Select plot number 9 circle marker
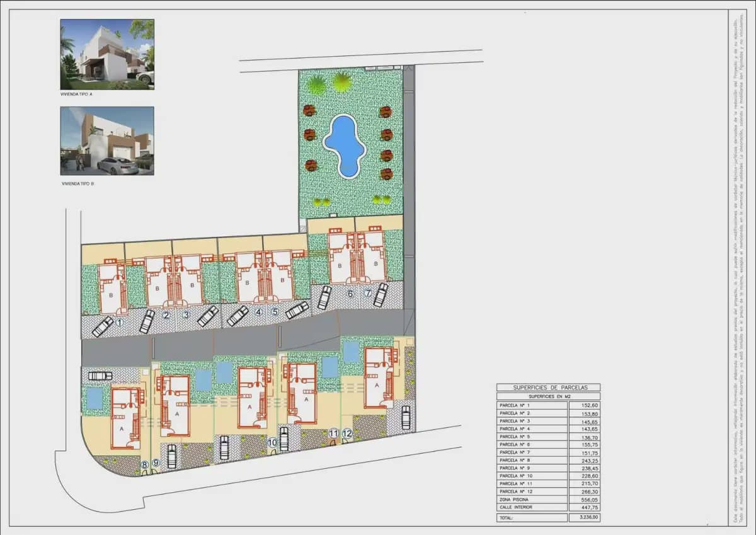Screen dimensions: 756x535 [x=156, y=464]
